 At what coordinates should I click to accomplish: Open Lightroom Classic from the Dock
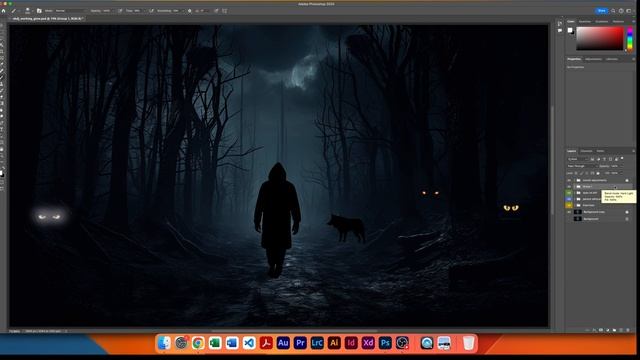(x=317, y=343)
